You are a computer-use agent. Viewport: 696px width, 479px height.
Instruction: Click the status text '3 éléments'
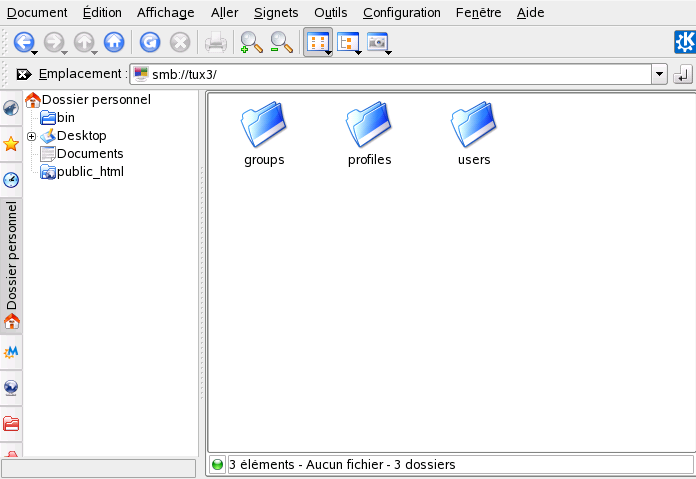coord(262,464)
